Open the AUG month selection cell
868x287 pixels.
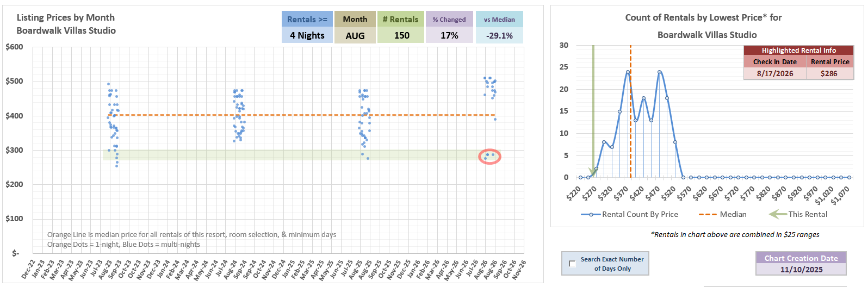[355, 35]
